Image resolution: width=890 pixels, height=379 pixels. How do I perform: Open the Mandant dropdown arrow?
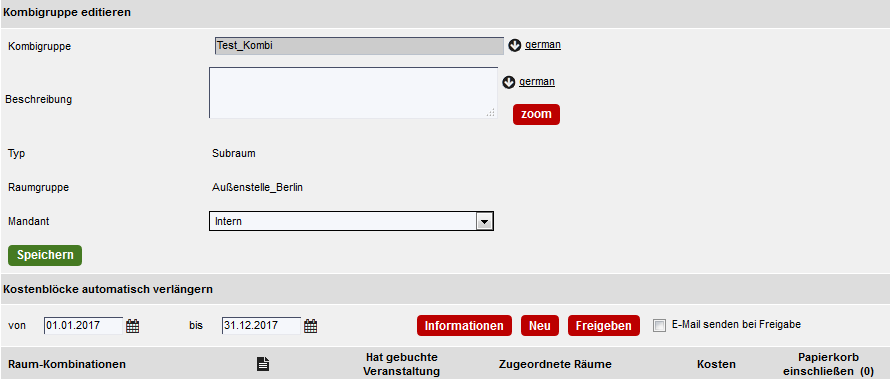484,222
